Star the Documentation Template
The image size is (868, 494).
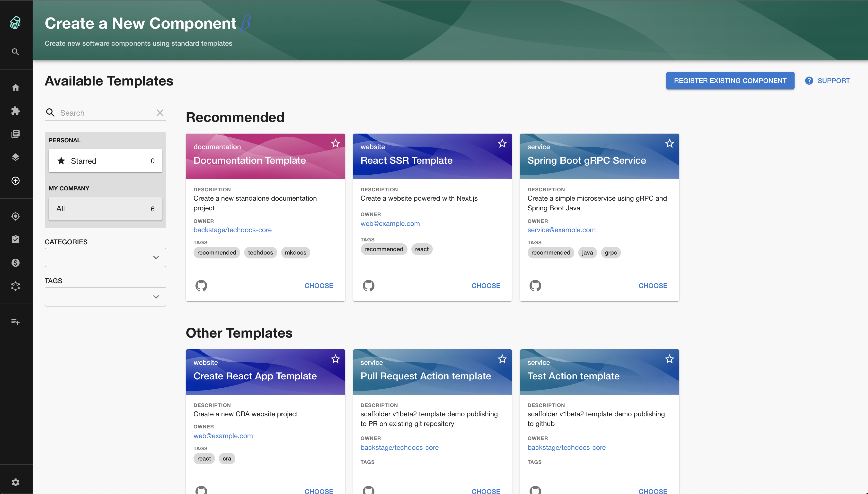coord(335,143)
